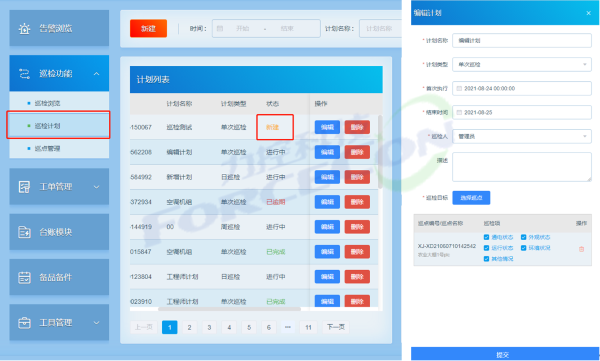Open the 巡检人 dropdown
Screen dimensions: 600x361
coord(522,136)
